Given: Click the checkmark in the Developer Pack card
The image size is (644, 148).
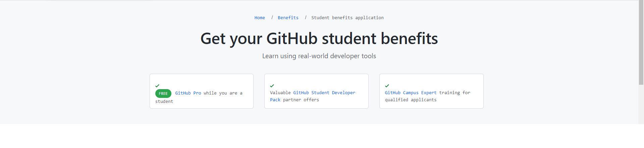Looking at the screenshot, I should 272,86.
